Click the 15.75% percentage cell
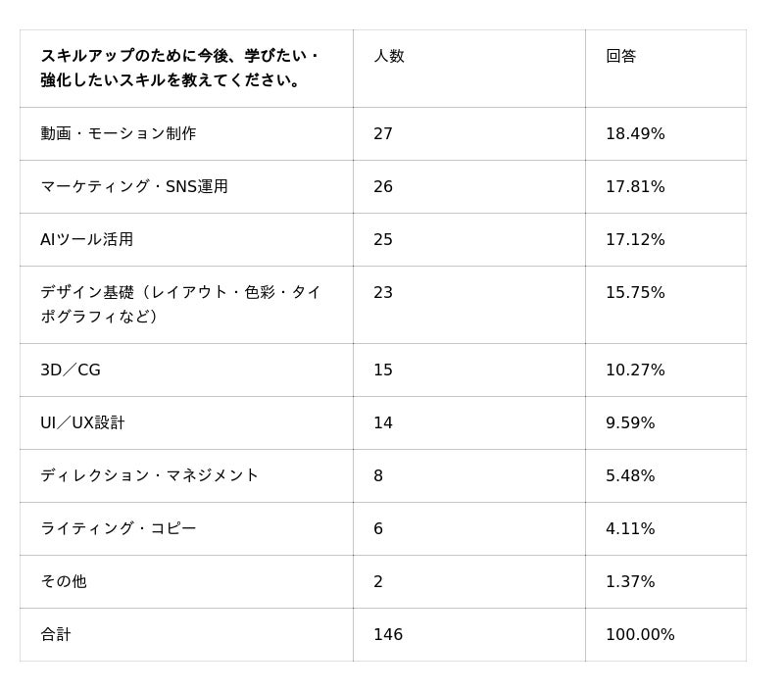784x691 pixels. (x=635, y=293)
